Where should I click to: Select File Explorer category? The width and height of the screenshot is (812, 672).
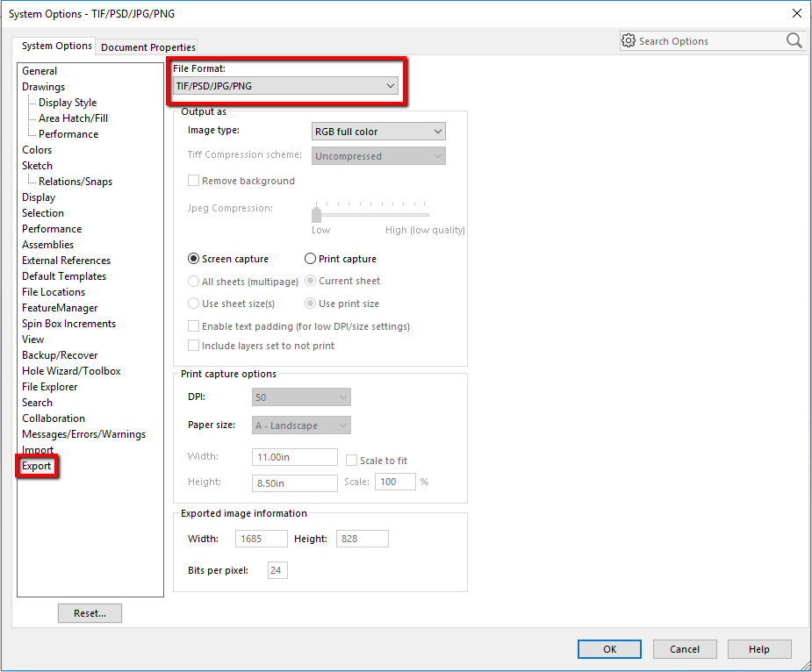(50, 387)
